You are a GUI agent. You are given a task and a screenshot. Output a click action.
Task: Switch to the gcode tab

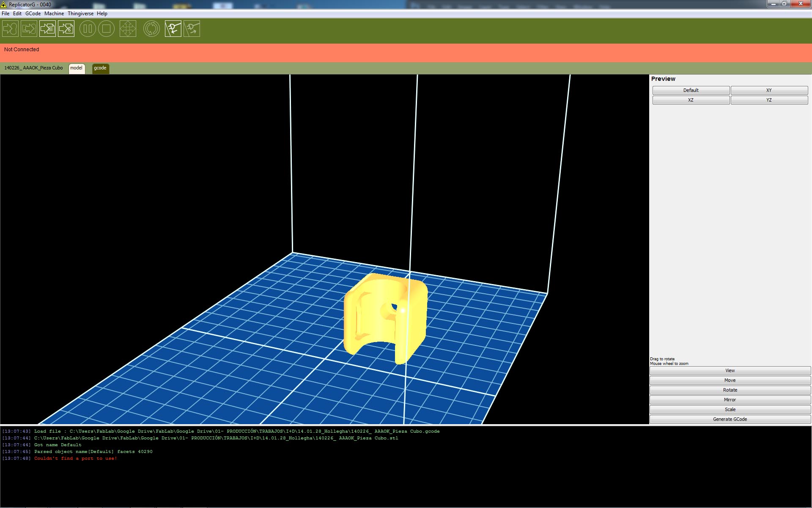coord(100,69)
